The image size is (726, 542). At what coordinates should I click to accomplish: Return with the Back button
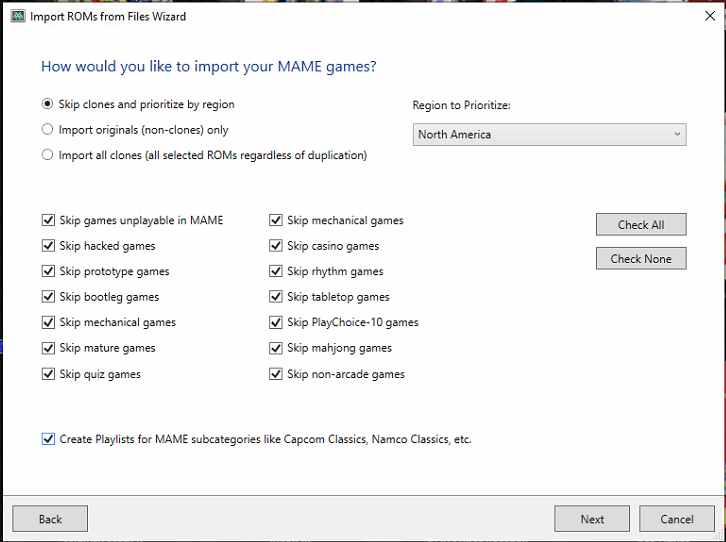tap(50, 519)
